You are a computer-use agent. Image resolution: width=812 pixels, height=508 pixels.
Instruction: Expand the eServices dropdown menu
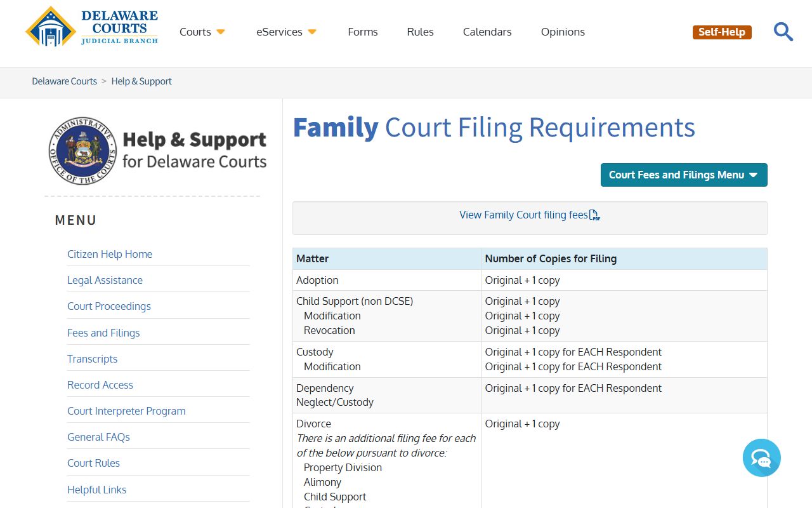click(x=286, y=32)
